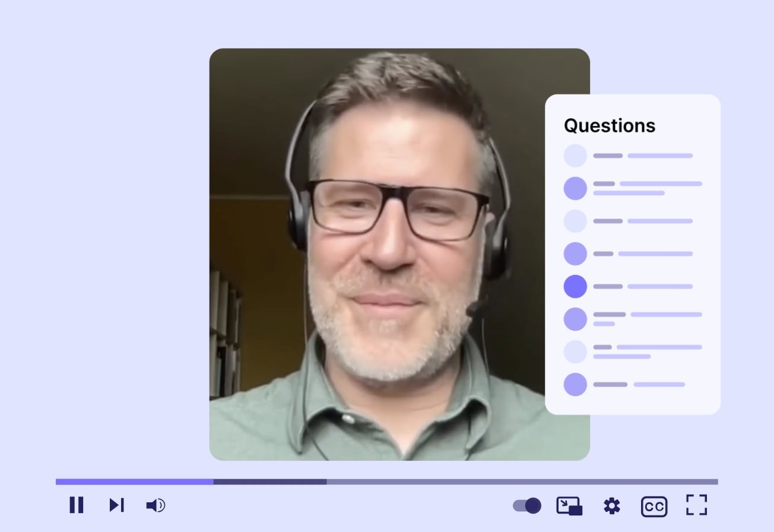Enter fullscreen mode
This screenshot has width=774, height=532.
(696, 505)
